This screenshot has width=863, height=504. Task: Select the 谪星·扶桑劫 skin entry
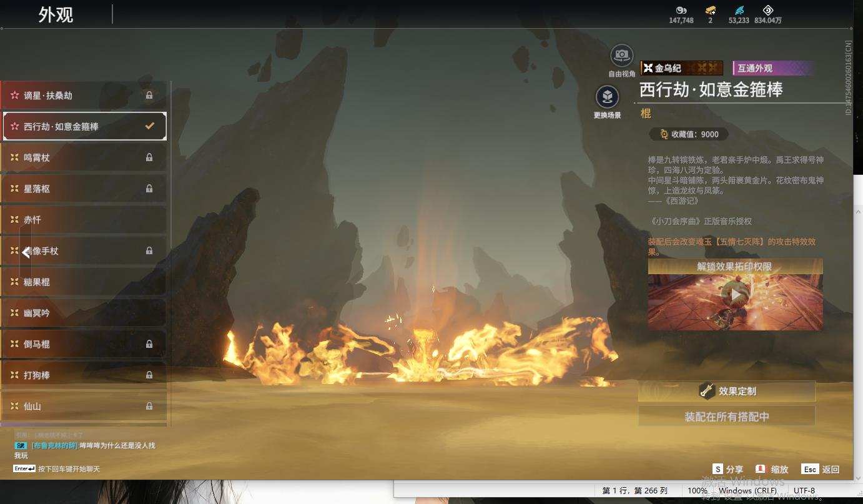[84, 96]
